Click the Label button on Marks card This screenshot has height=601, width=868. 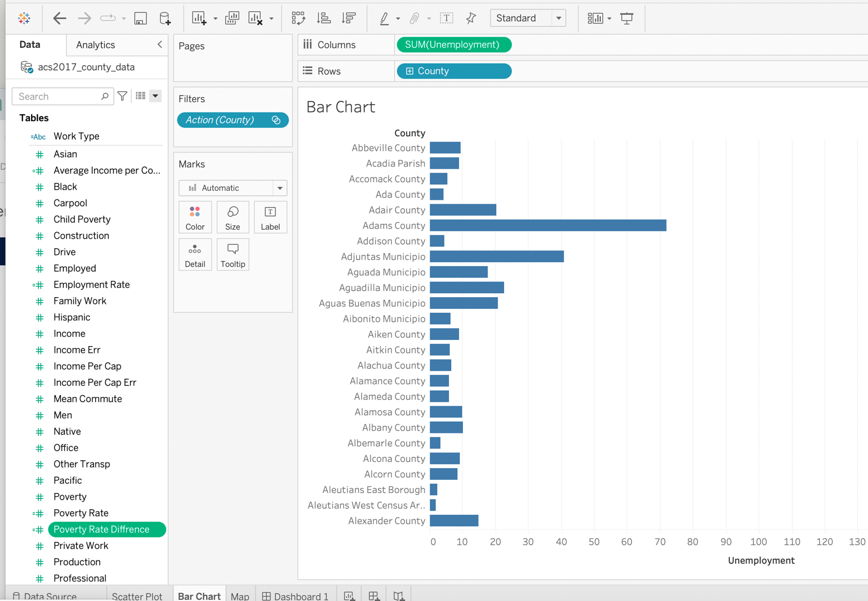pyautogui.click(x=270, y=218)
